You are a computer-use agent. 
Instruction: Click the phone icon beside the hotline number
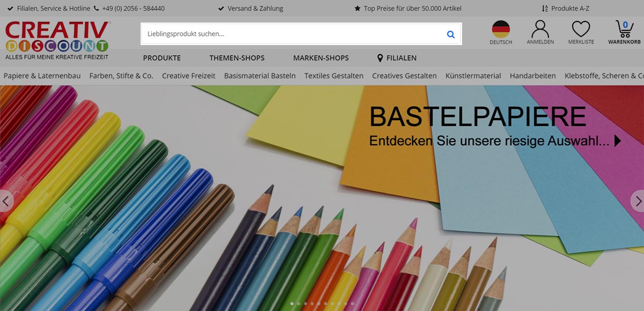(97, 9)
